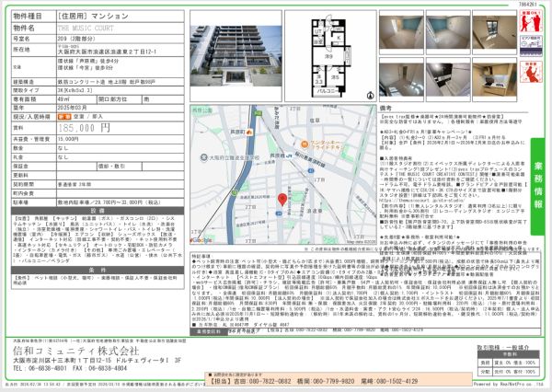Click the room number 209 (2階部分)
The height and width of the screenshot is (392, 552).
tap(76, 39)
